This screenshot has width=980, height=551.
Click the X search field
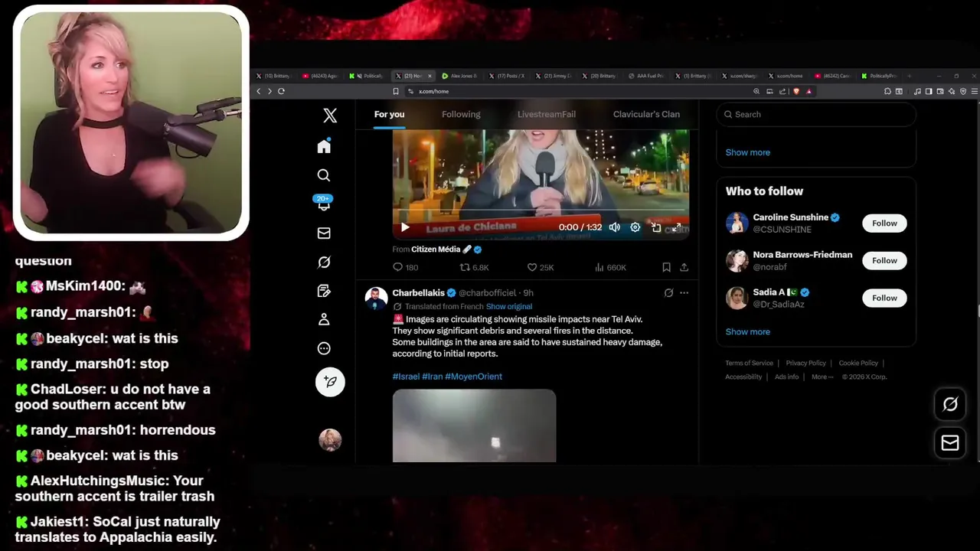point(816,114)
